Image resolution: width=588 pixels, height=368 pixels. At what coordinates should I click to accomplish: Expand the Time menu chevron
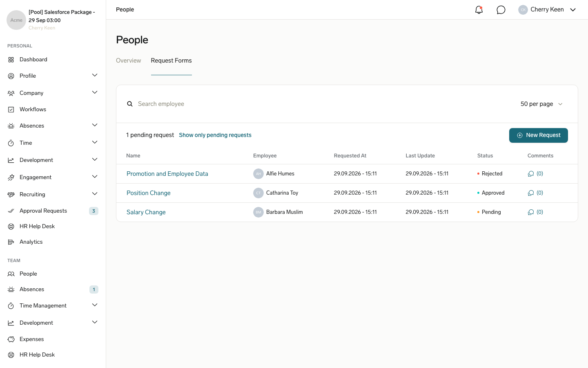(x=95, y=142)
